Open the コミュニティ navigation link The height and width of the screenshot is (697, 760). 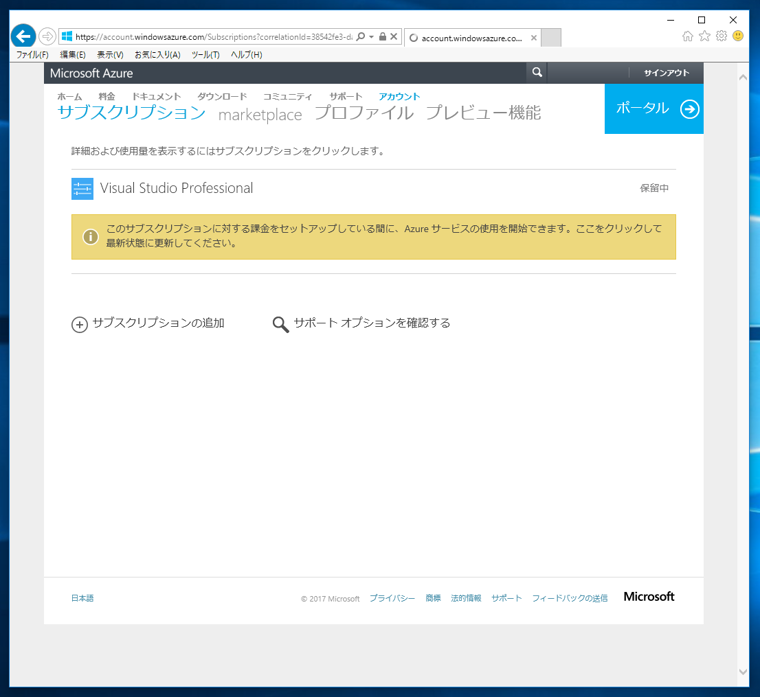click(x=287, y=96)
